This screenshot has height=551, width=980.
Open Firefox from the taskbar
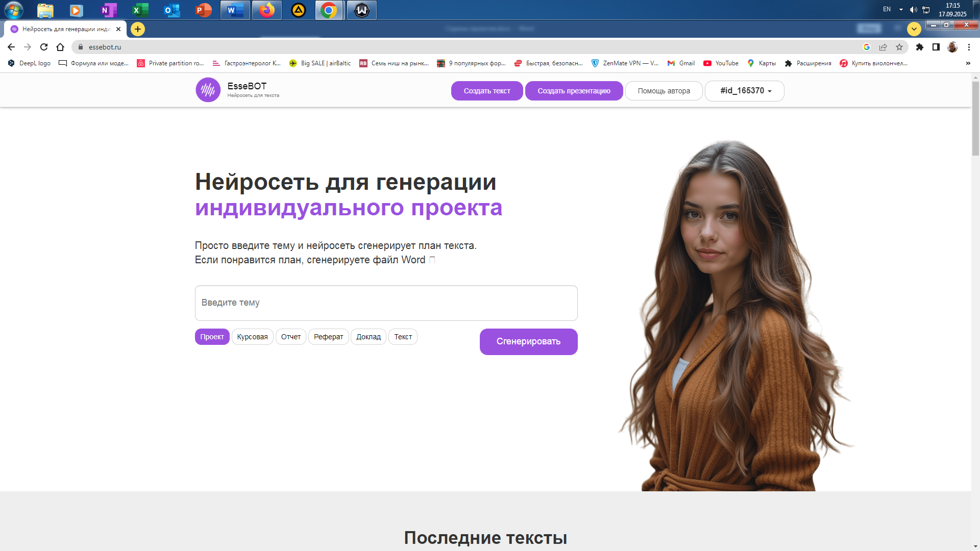tap(266, 10)
